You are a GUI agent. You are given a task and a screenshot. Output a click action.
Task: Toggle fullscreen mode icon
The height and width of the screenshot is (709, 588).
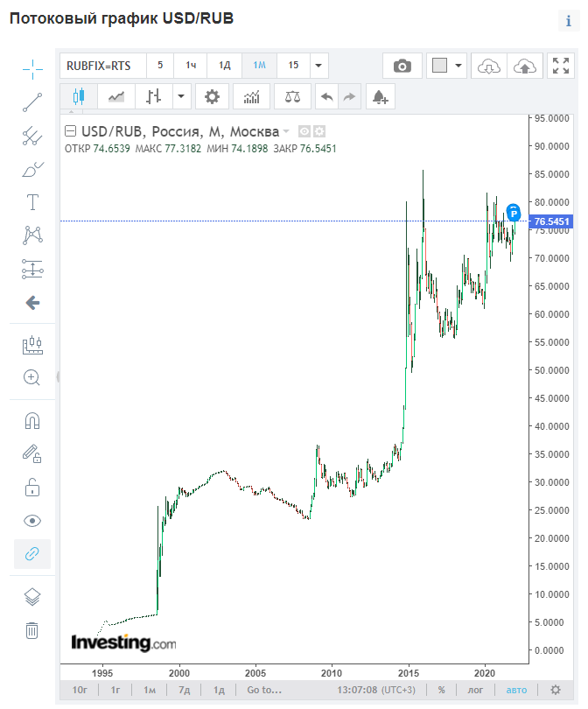[x=560, y=66]
